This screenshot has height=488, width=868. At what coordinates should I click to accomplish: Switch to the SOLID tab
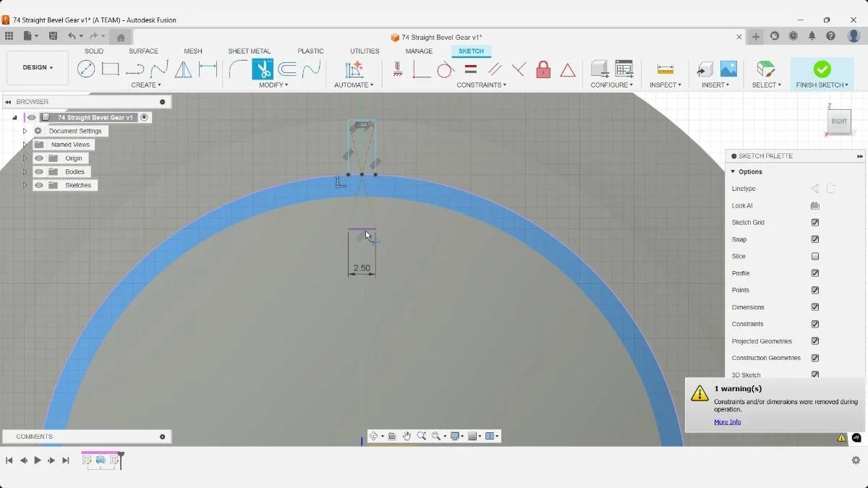pyautogui.click(x=94, y=51)
